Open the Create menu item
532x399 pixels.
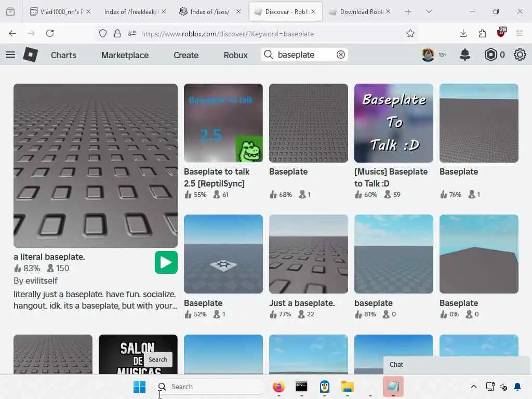coord(186,55)
